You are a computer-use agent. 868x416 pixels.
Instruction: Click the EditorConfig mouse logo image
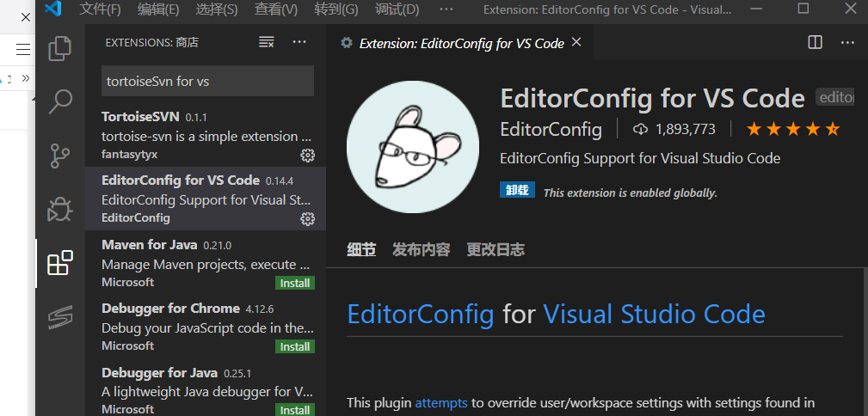pos(413,147)
